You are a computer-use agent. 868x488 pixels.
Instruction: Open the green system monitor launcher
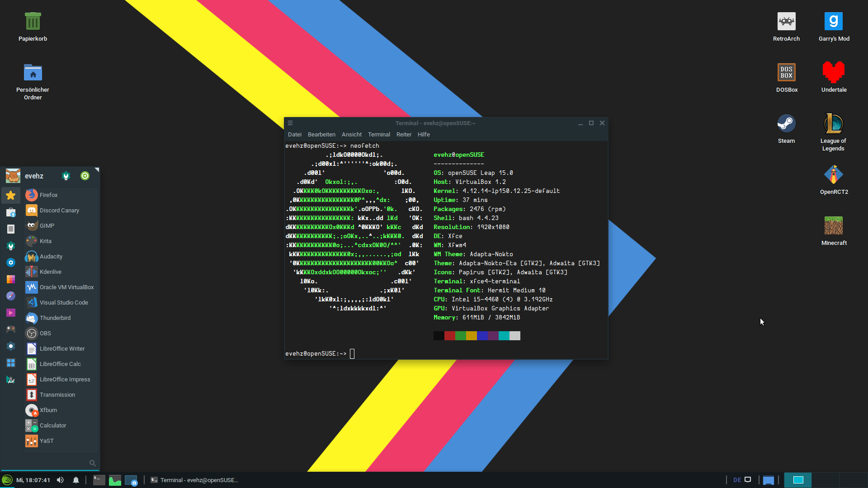point(115,480)
